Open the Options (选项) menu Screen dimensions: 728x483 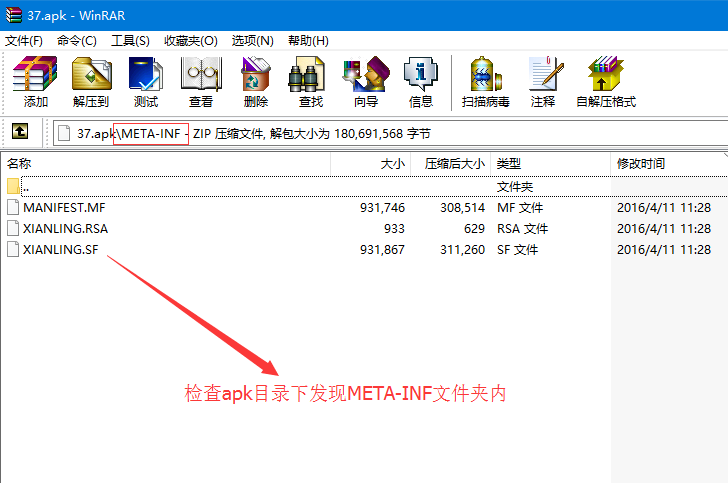[253, 41]
